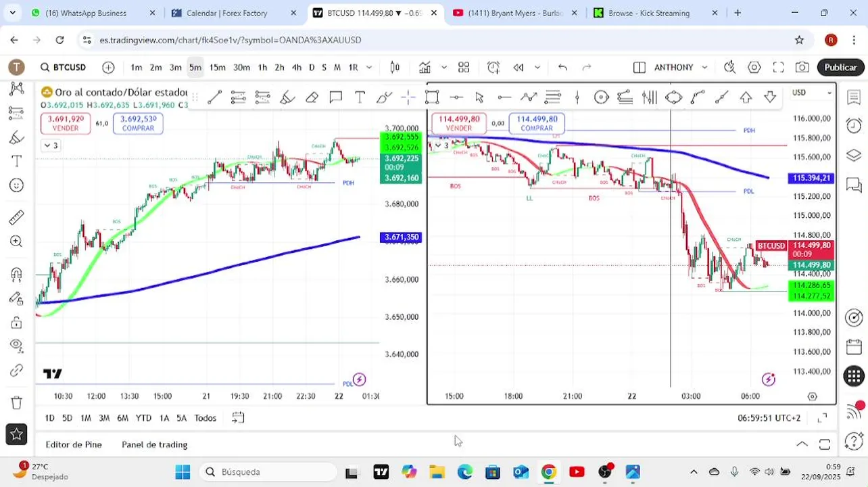Set the Todos date range
Screen dimensions: 868x487
[206, 418]
